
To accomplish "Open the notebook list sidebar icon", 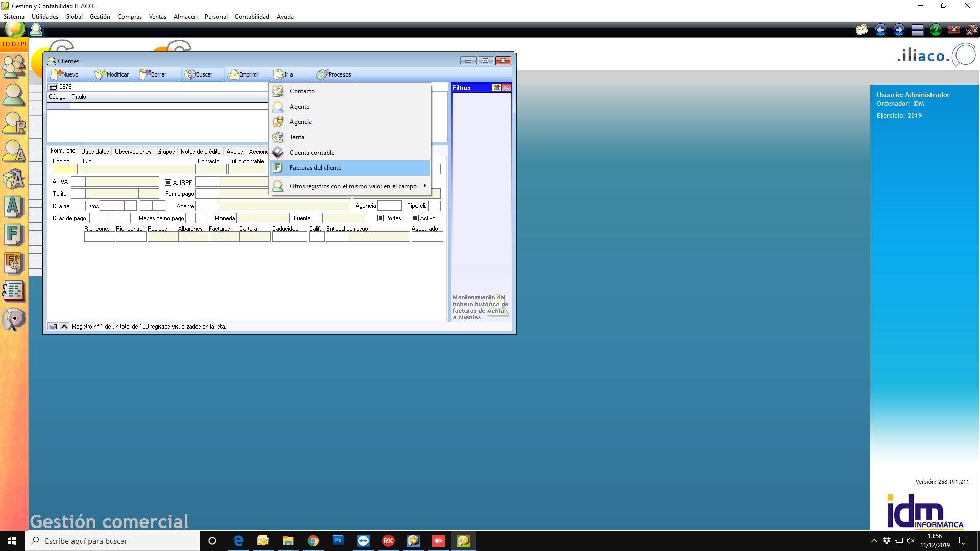I will (14, 291).
